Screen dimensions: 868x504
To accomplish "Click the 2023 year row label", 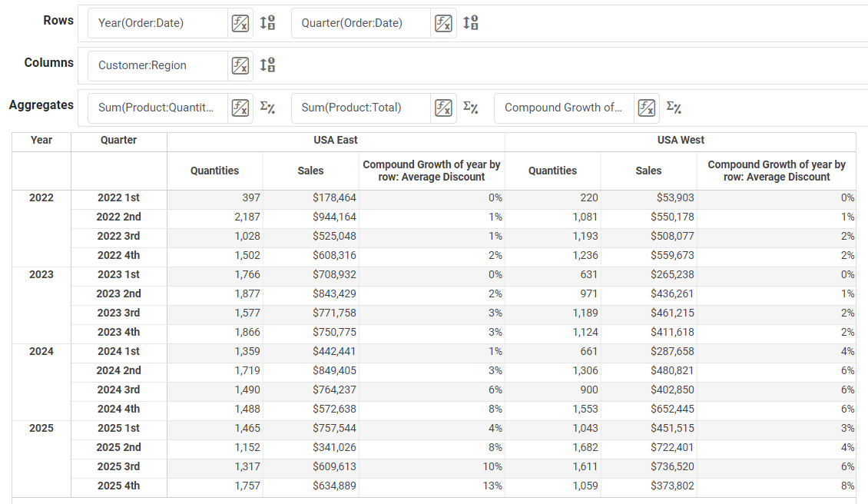I will (x=41, y=274).
